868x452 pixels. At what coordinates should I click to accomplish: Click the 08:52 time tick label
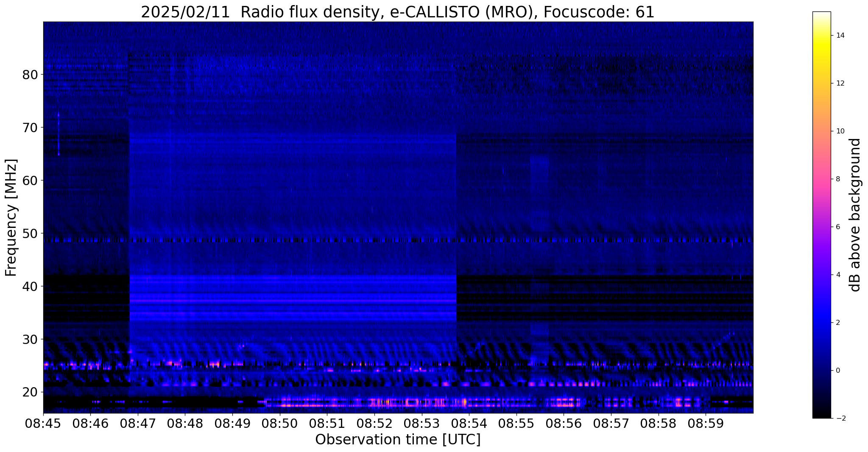374,423
